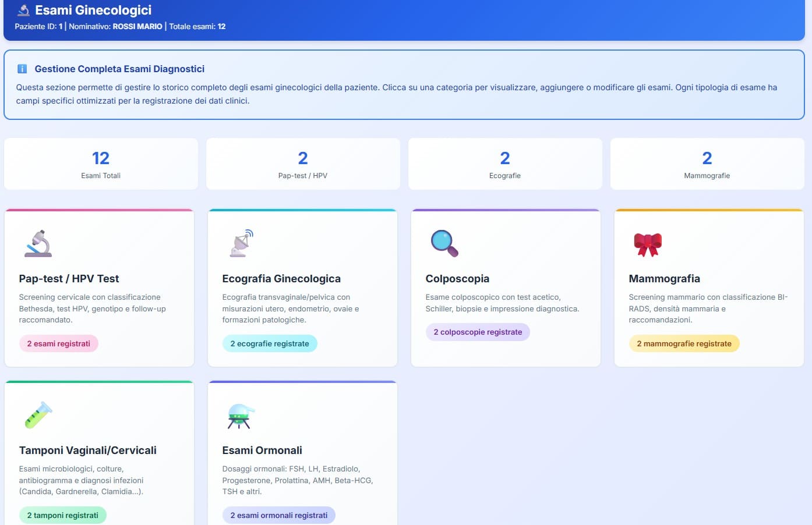Select the test tube icon on Tamponi Vaginali/Cervicali

[37, 414]
